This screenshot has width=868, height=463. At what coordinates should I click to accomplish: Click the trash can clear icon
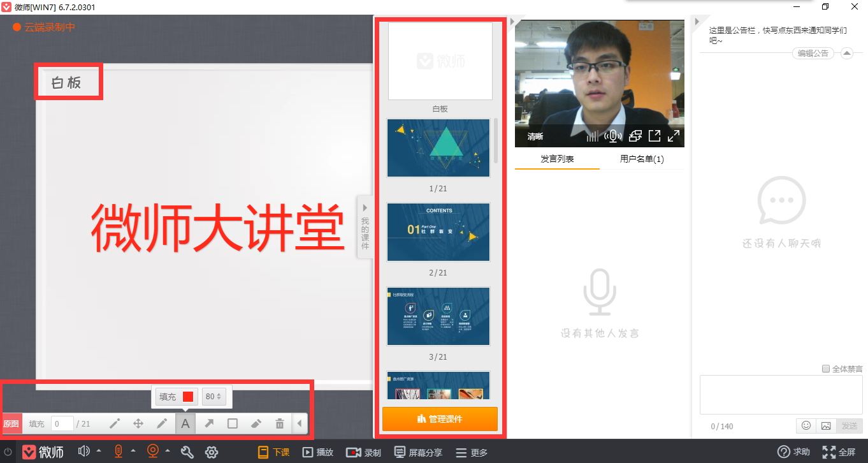279,423
